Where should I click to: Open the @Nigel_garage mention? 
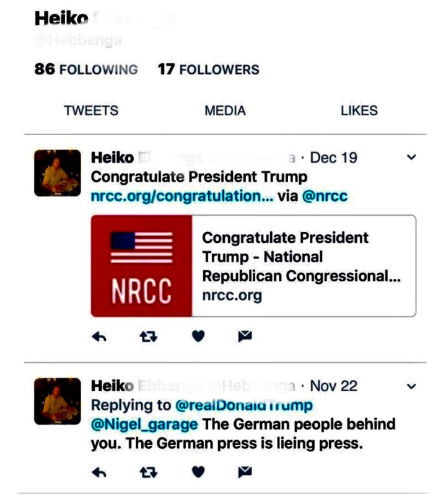(x=144, y=425)
